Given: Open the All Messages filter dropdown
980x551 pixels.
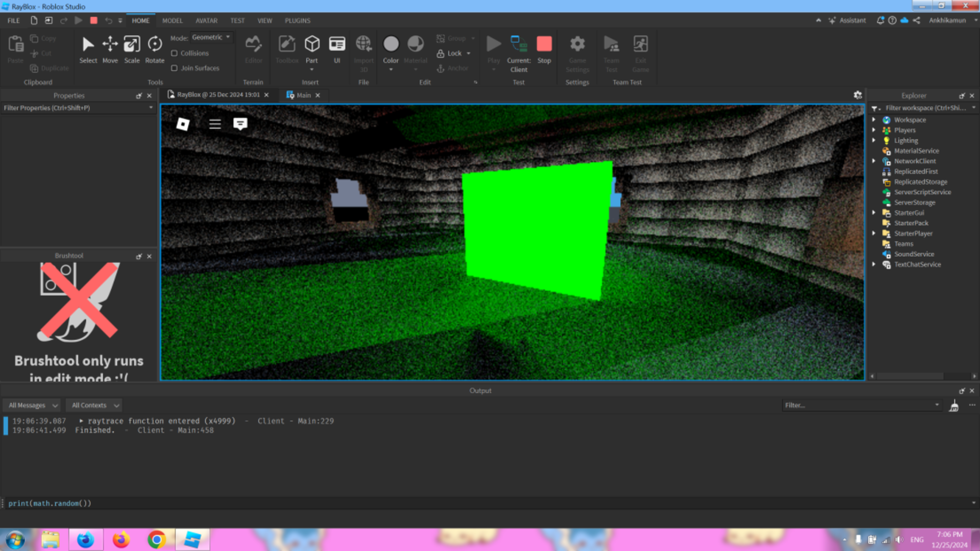Looking at the screenshot, I should (33, 405).
